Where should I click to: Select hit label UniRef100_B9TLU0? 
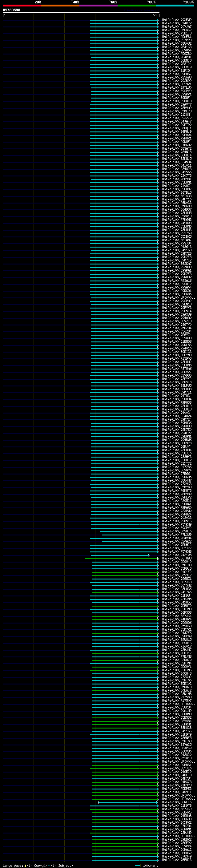tap(177, 88)
